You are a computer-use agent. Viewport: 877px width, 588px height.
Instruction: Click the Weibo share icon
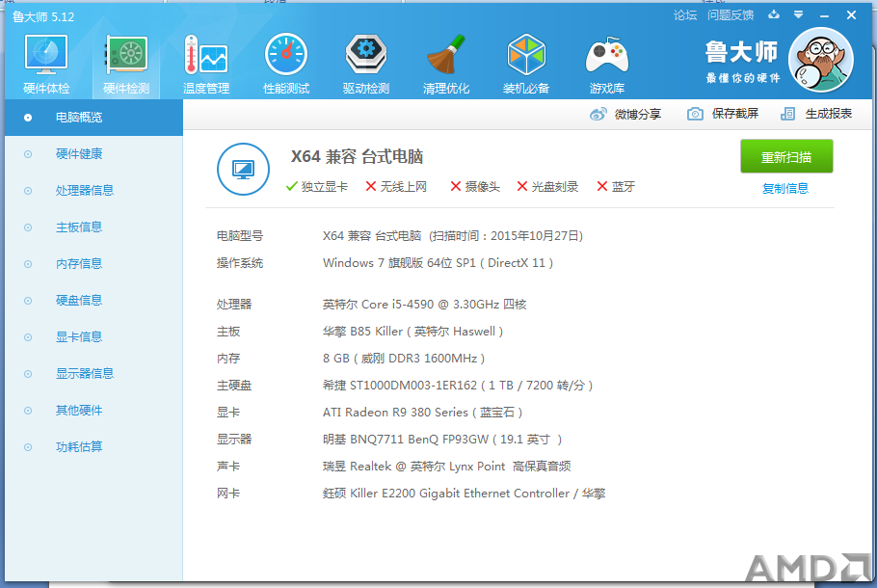coord(598,114)
